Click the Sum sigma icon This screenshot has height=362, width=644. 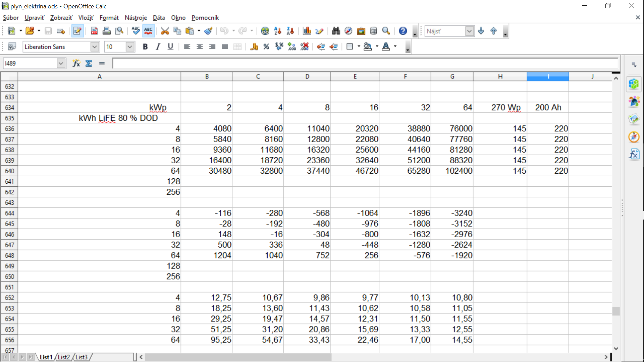point(89,63)
